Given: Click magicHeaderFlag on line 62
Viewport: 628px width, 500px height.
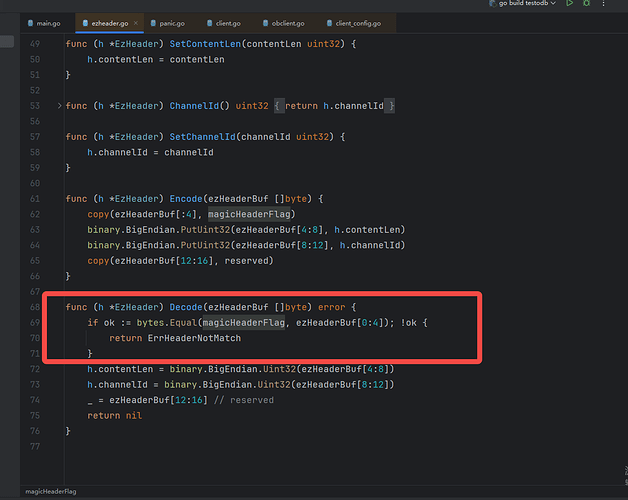Looking at the screenshot, I should [249, 214].
